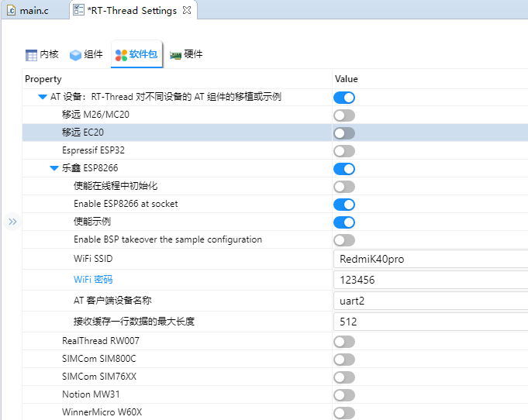Click the 硬件 circuit board icon
The width and height of the screenshot is (528, 420).
click(175, 55)
